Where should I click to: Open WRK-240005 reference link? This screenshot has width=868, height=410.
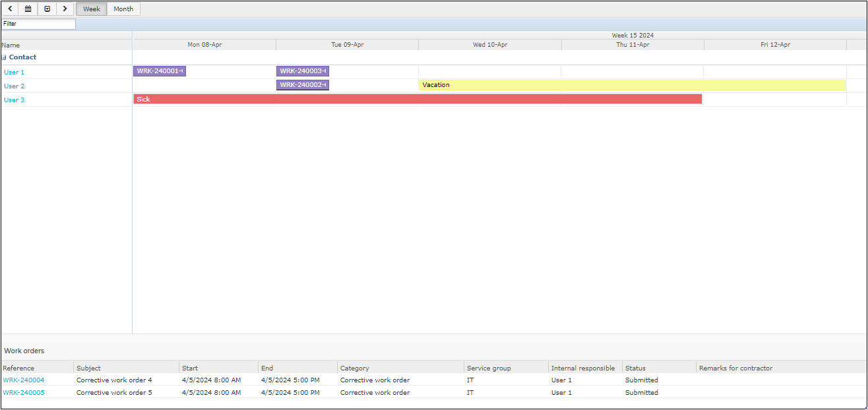[x=24, y=393]
